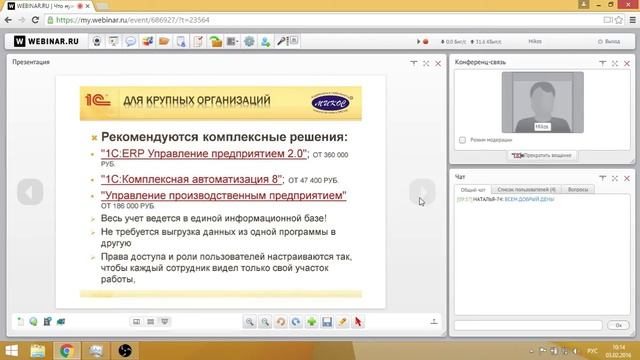Open the settings gear icon

click(x=249, y=41)
